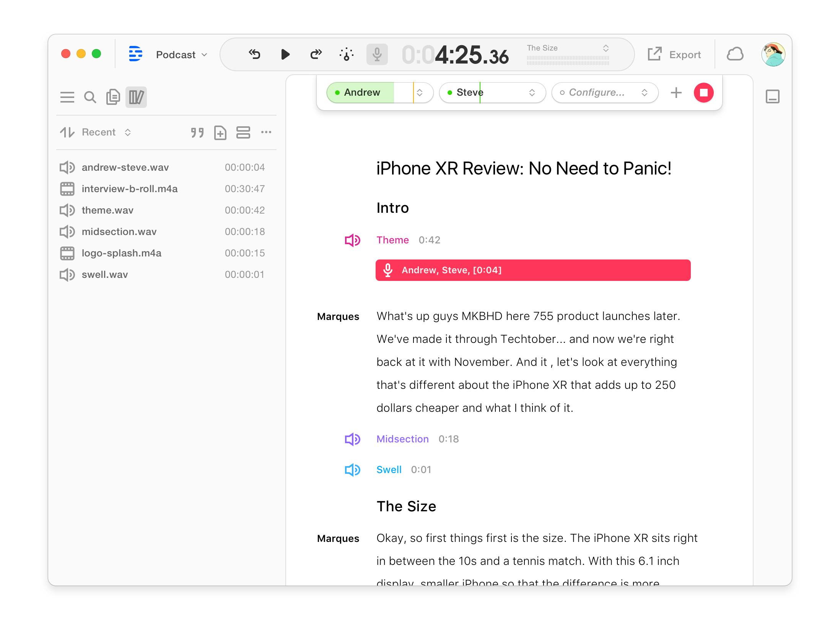
Task: Click the audio icon beside theme.wav
Action: coord(67,210)
